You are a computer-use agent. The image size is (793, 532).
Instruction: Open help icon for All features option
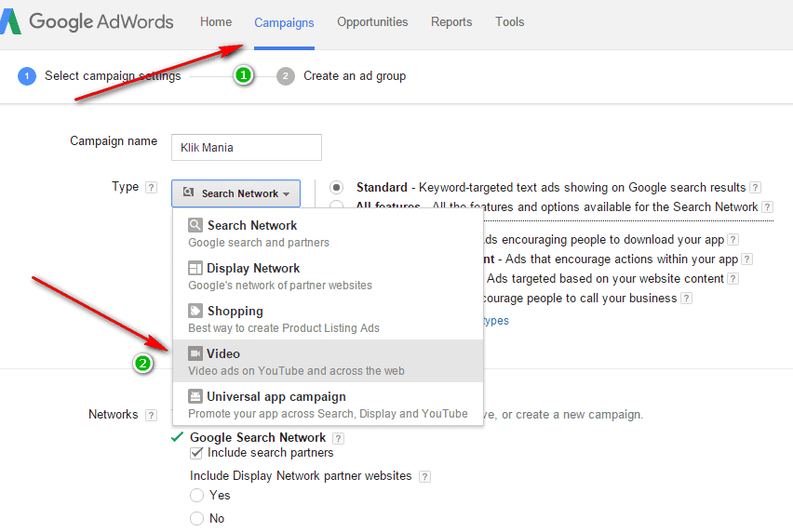767,206
